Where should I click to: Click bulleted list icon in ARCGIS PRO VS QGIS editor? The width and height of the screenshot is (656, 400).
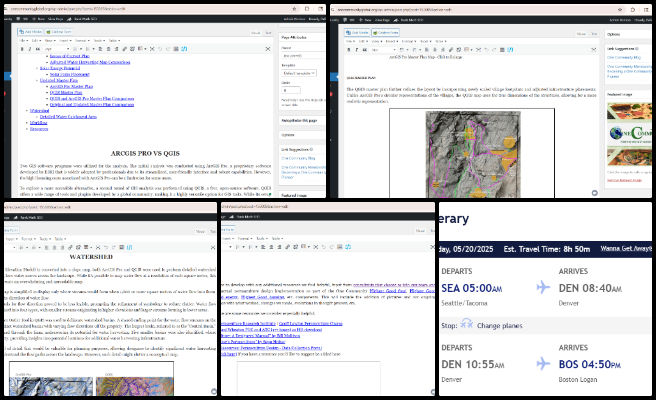pyautogui.click(x=75, y=49)
